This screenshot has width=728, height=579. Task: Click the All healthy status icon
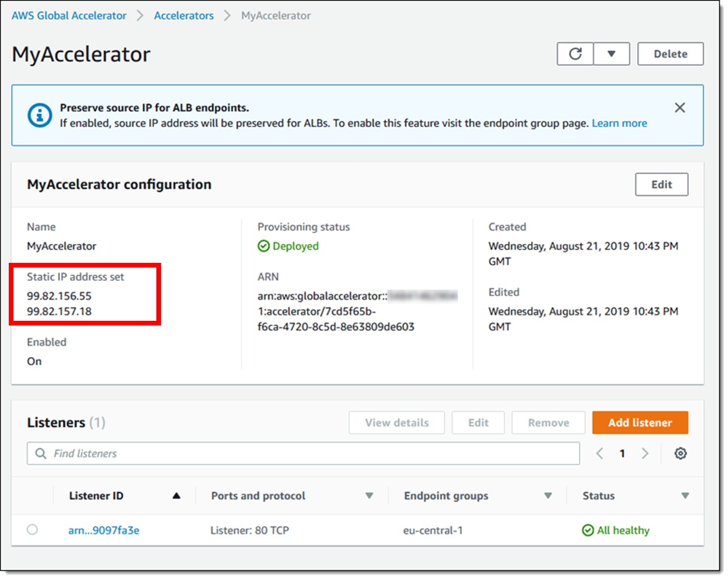[x=588, y=530]
